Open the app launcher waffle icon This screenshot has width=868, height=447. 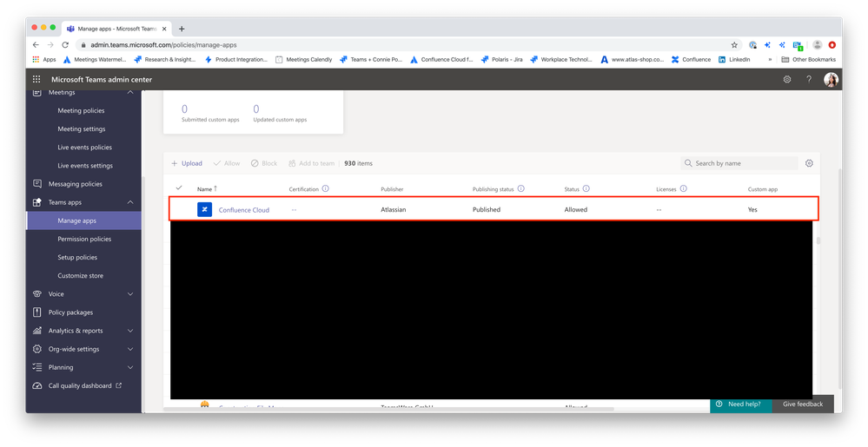tap(36, 79)
